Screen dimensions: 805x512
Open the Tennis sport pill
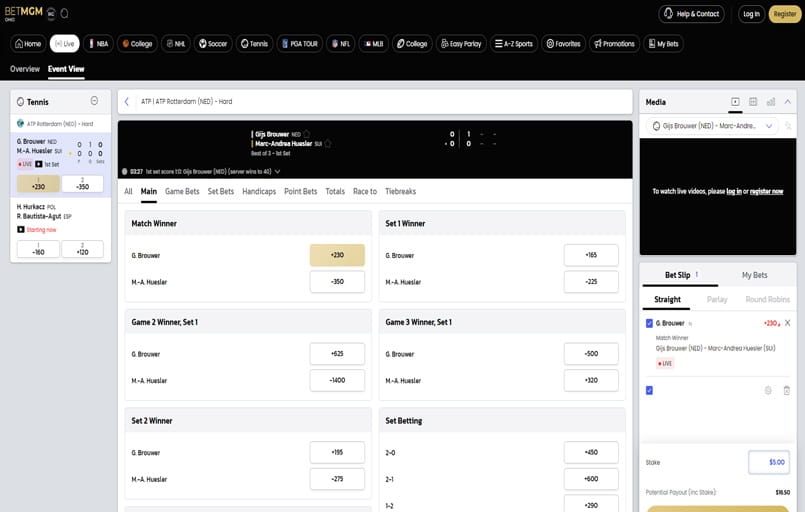point(255,44)
